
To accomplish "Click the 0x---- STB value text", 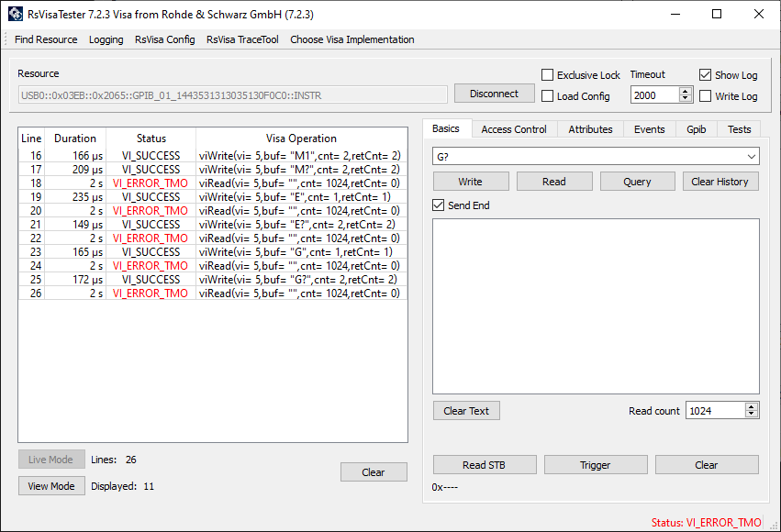I will click(445, 487).
